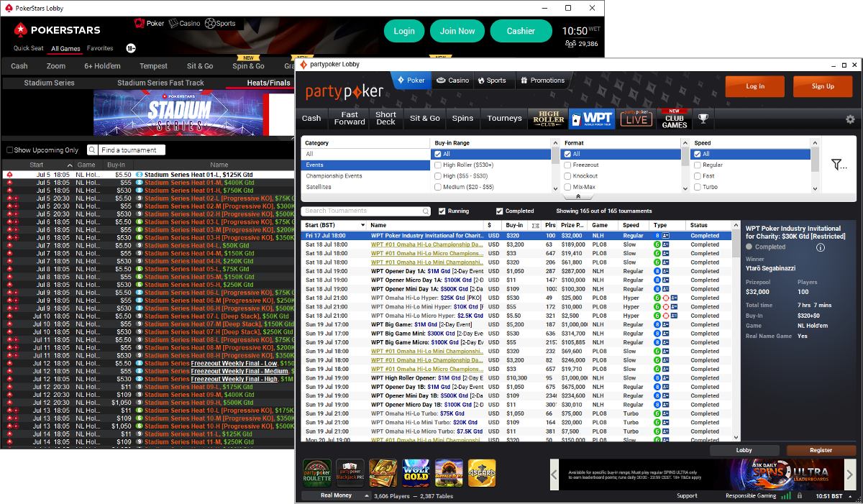This screenshot has height=504, width=863.
Task: Launch the Wolf Gold slot game
Action: [416, 474]
